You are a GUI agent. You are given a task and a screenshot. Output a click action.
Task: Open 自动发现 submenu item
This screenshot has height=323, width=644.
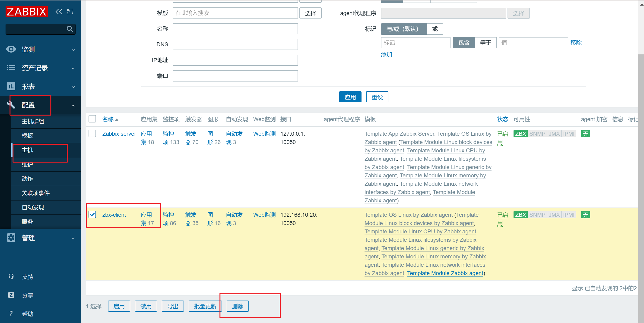click(x=46, y=207)
